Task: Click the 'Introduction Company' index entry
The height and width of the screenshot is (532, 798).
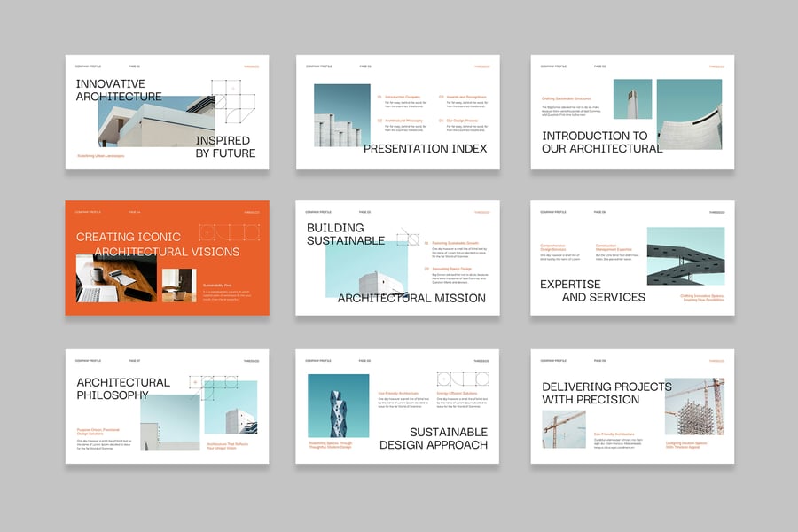Action: point(402,98)
